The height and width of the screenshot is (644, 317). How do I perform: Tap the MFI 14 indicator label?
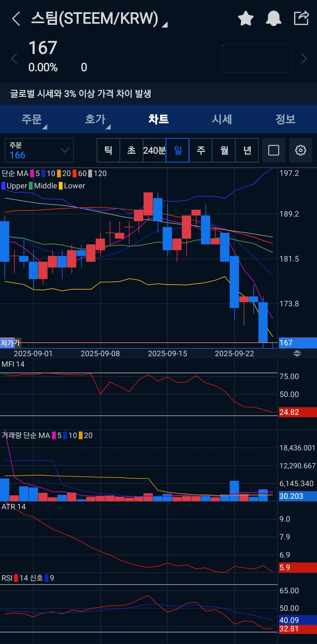coord(13,364)
